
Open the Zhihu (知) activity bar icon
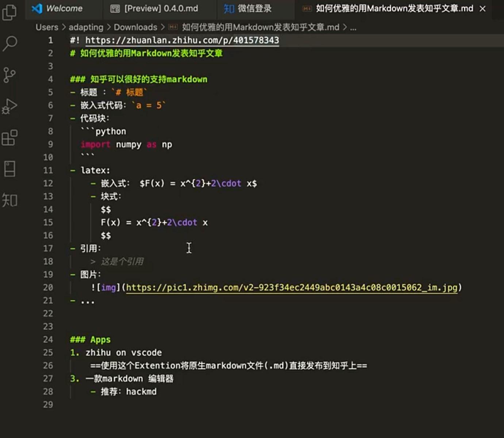(x=9, y=200)
